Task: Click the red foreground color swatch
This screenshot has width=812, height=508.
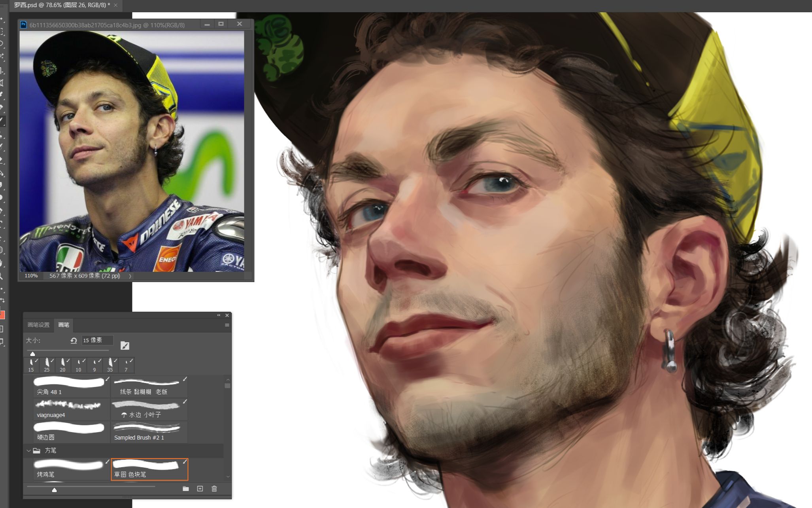Action: (x=2, y=315)
